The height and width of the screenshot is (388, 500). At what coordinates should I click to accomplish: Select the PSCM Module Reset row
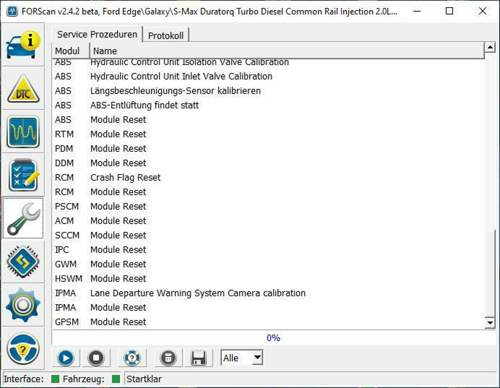268,206
